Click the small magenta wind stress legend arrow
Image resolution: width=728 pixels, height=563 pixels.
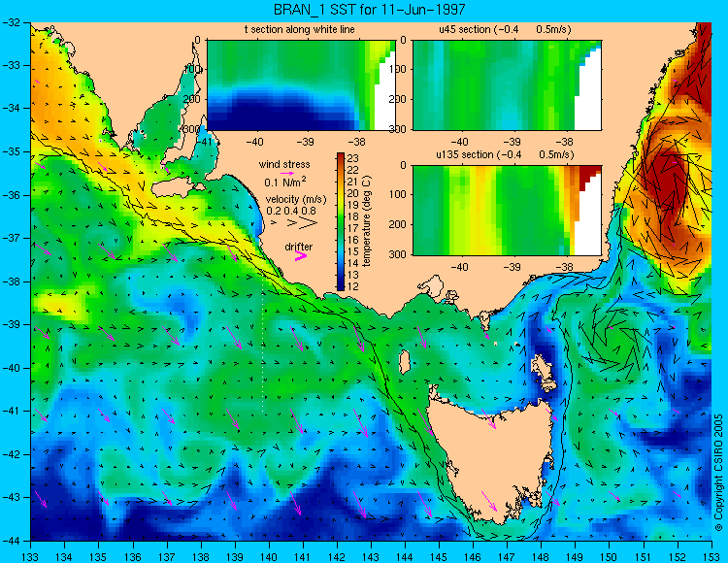click(x=287, y=173)
